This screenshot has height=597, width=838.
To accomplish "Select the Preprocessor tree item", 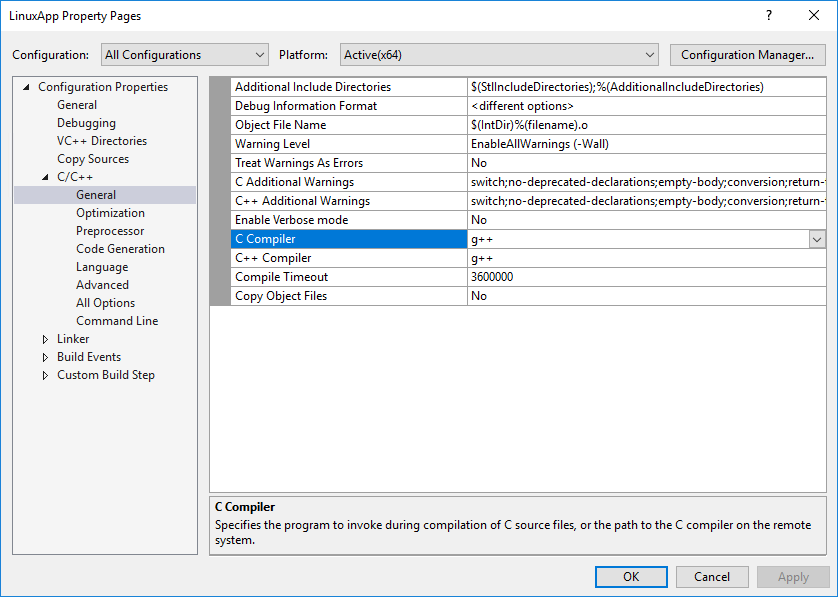I will tap(110, 231).
